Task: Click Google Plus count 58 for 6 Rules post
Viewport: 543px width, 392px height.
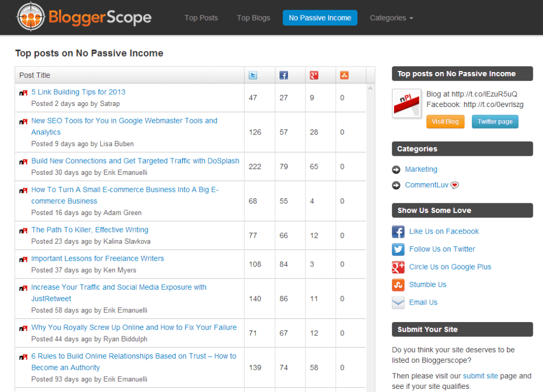Action: [314, 368]
